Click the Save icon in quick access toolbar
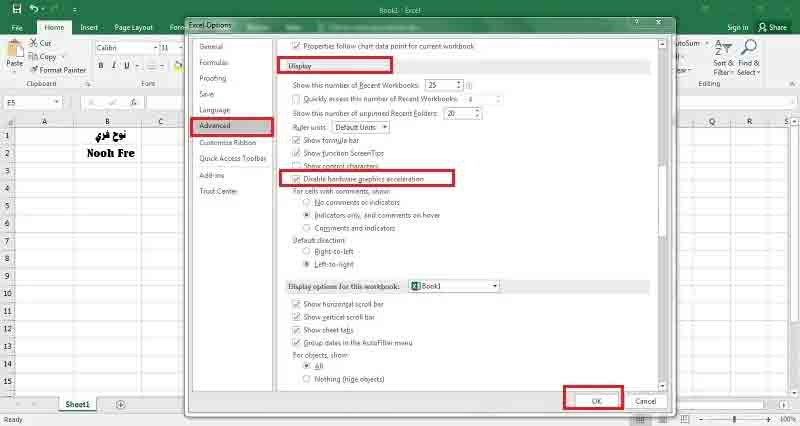Viewport: 800px width, 426px height. coord(17,9)
